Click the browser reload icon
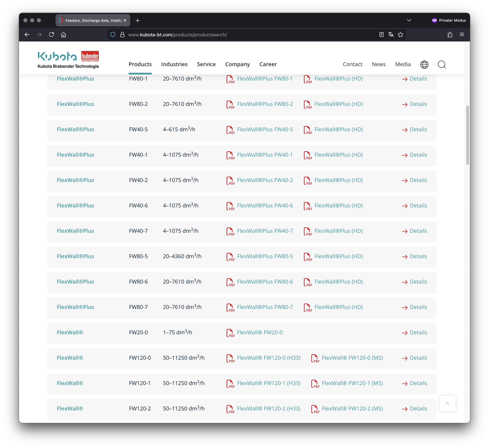Screen dimensions: 489x448 [x=51, y=35]
